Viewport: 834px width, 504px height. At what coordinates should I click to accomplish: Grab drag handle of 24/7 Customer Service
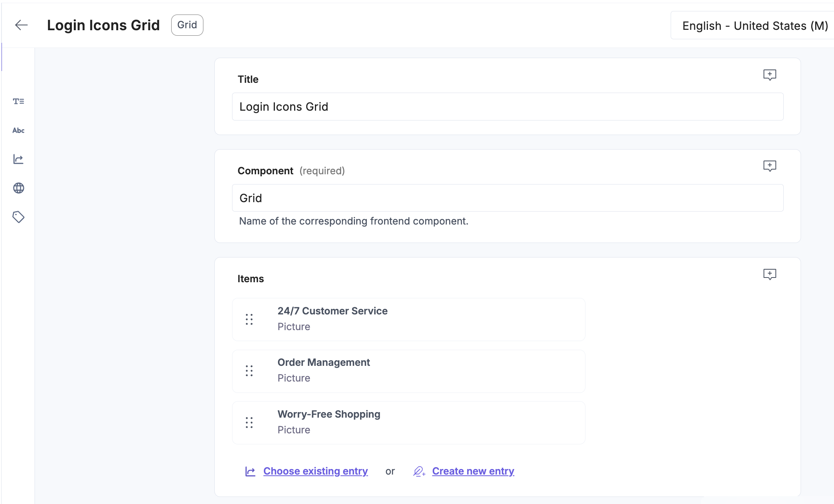[249, 320]
